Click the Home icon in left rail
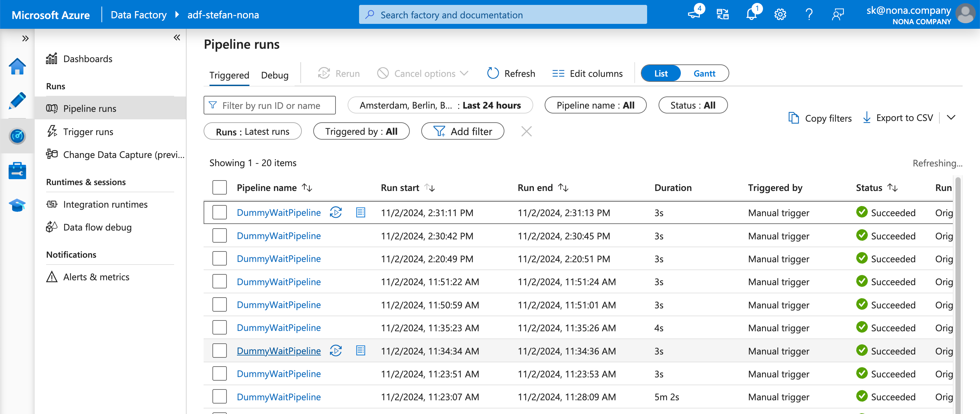Viewport: 980px width, 414px height. [17, 66]
